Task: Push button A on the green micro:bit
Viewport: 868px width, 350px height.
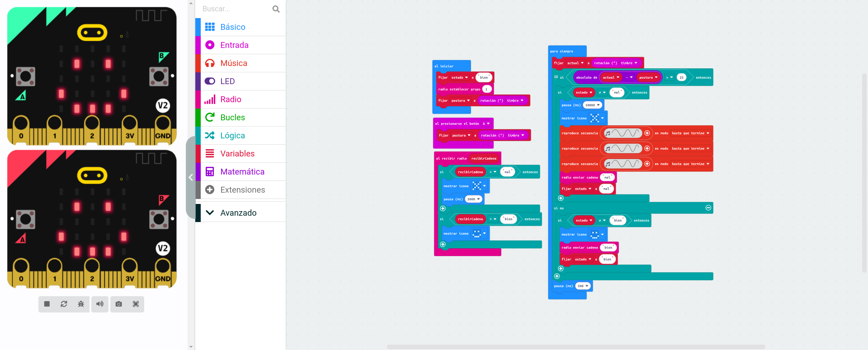Action: point(26,76)
